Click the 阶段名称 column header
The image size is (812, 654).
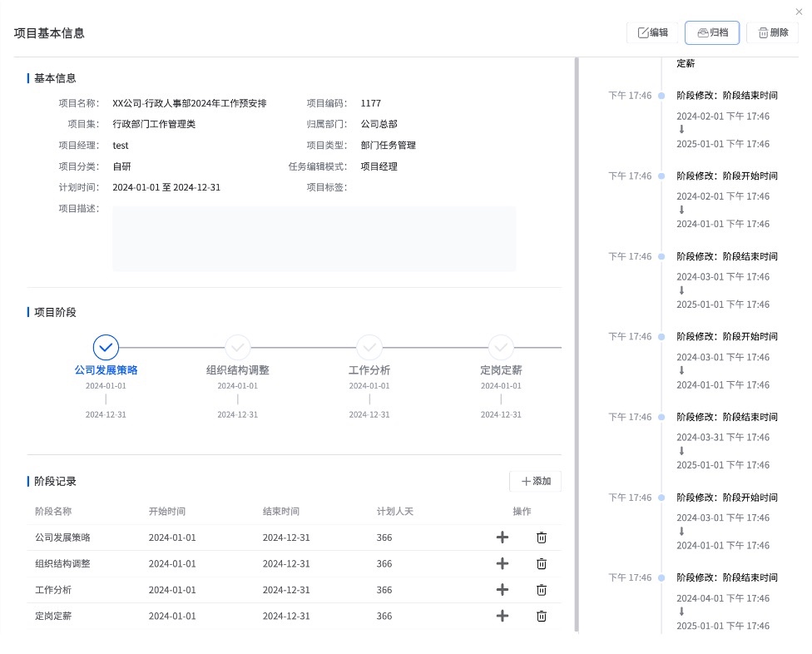pos(53,512)
